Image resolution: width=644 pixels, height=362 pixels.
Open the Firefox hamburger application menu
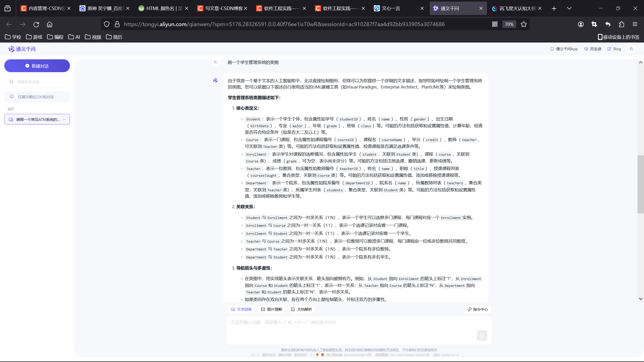pos(635,24)
